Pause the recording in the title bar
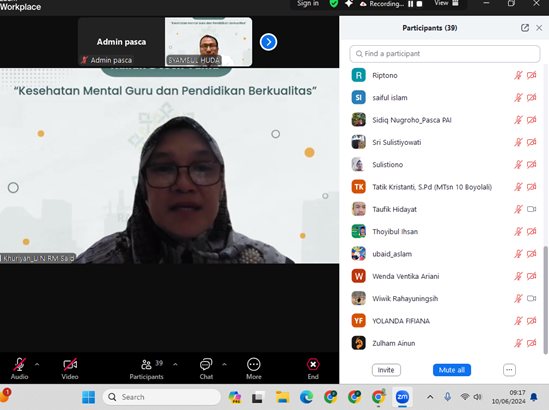This screenshot has width=549, height=410. pyautogui.click(x=410, y=4)
